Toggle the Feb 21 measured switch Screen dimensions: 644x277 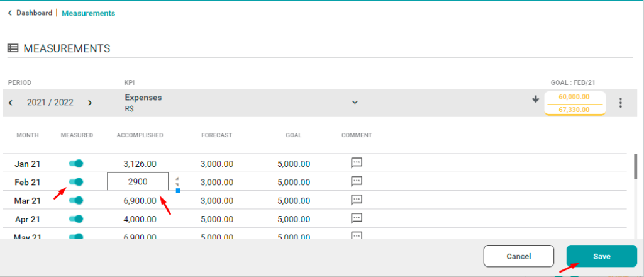[76, 182]
